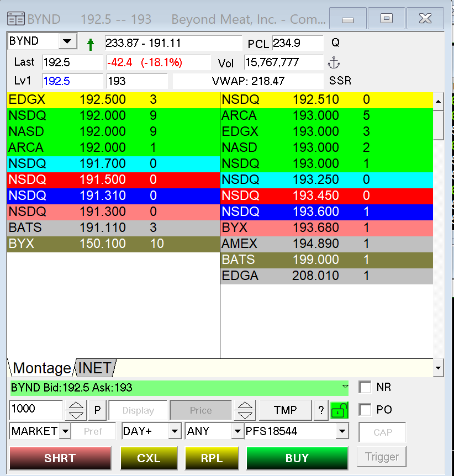
Task: Select the NSDQ 191.500 red bid row
Action: coord(113,179)
